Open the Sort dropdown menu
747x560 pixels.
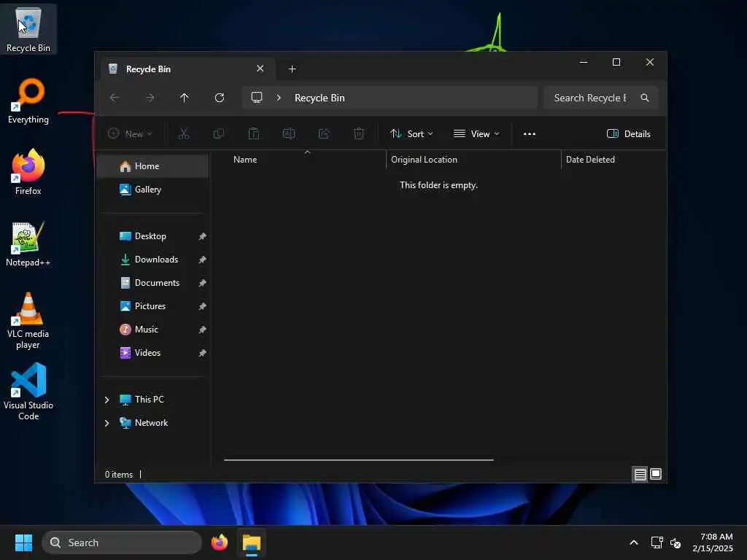(411, 134)
